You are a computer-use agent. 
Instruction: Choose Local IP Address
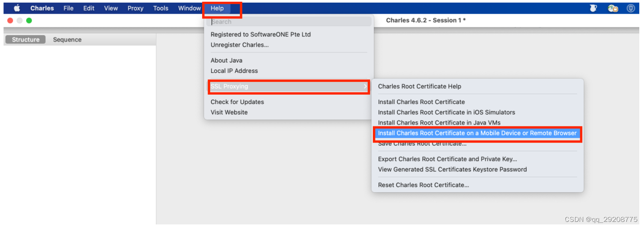[234, 71]
